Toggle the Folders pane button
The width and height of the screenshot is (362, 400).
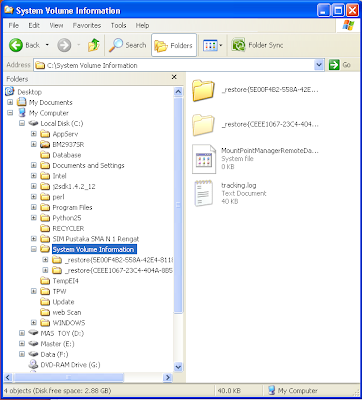(x=174, y=45)
